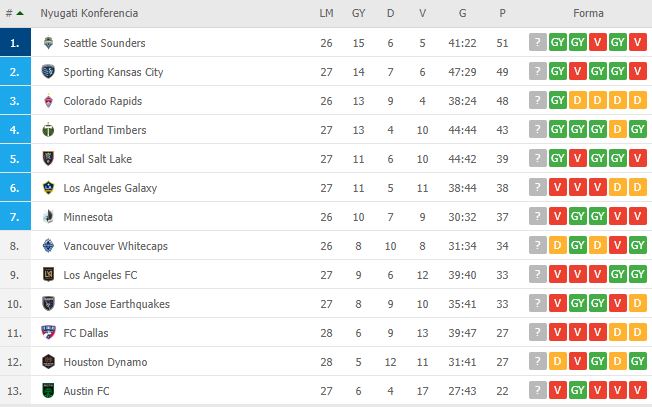Click Los Angeles FC's last green GY badge
652x407 pixels.
(x=637, y=274)
